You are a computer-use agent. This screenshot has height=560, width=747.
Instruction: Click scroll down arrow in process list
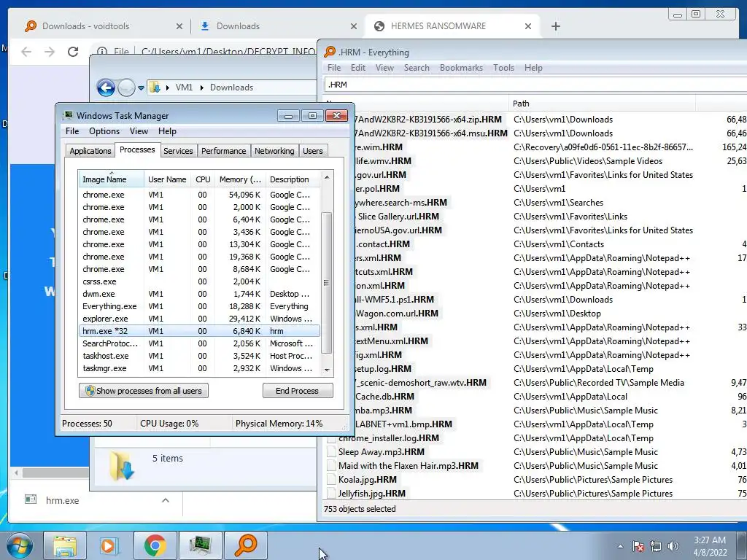327,370
